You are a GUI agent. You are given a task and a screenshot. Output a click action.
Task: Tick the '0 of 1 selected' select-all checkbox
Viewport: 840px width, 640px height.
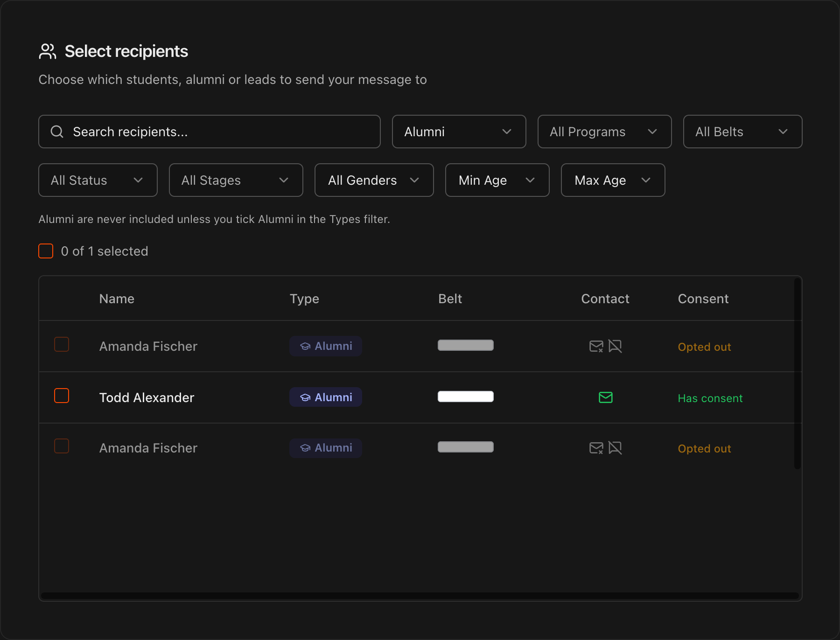coord(46,251)
